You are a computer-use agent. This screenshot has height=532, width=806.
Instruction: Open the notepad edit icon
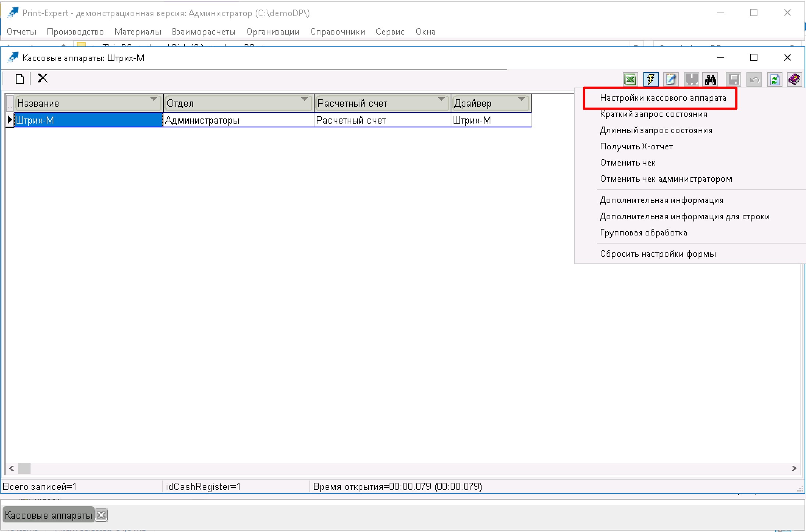tap(671, 79)
